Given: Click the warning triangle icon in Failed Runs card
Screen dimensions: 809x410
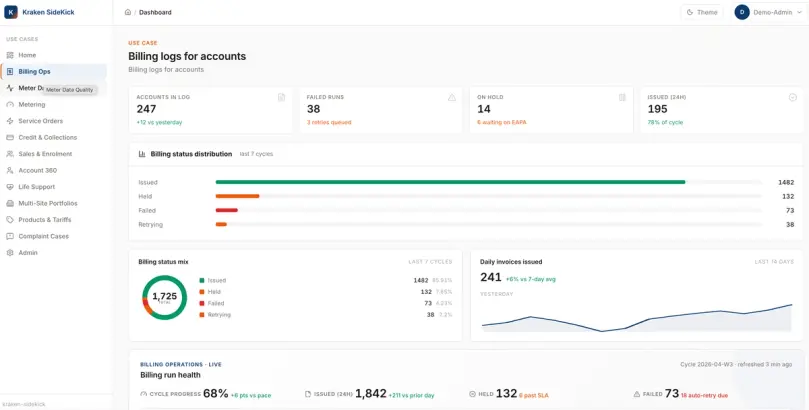Looking at the screenshot, I should coord(452,97).
